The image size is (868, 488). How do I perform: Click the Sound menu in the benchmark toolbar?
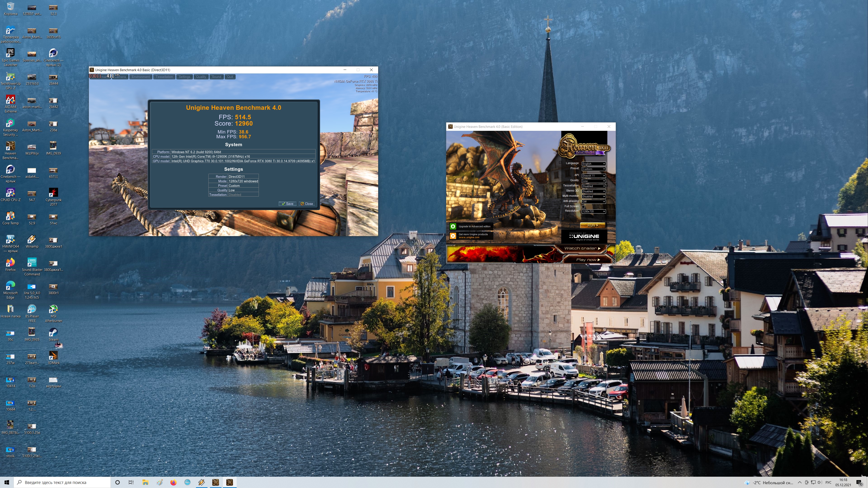tap(216, 77)
